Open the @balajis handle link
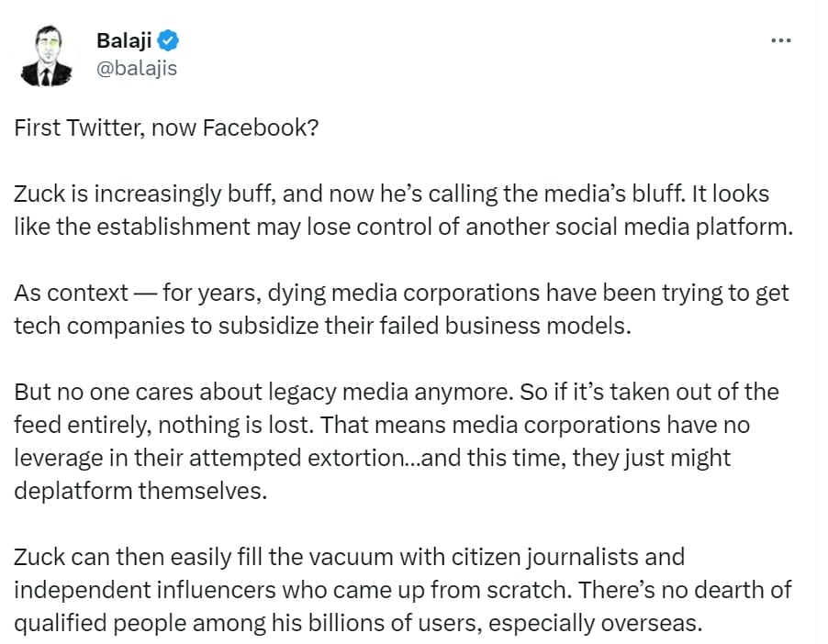 click(137, 68)
